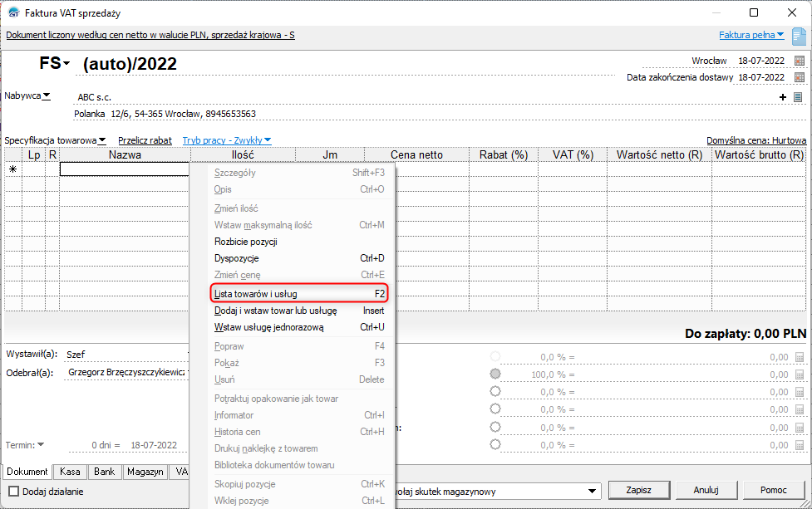Click the Ilość column header
The image size is (812, 509).
click(243, 154)
